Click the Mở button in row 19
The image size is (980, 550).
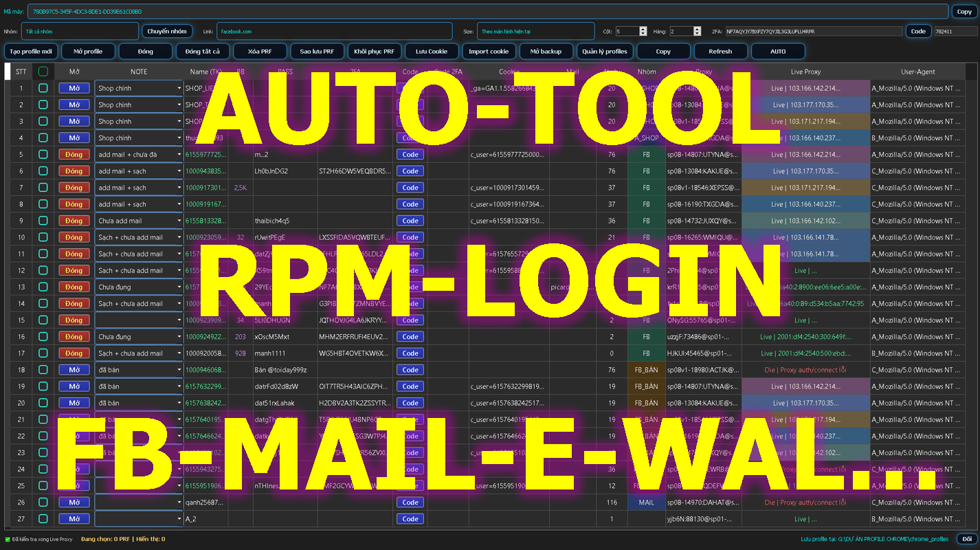click(x=74, y=386)
